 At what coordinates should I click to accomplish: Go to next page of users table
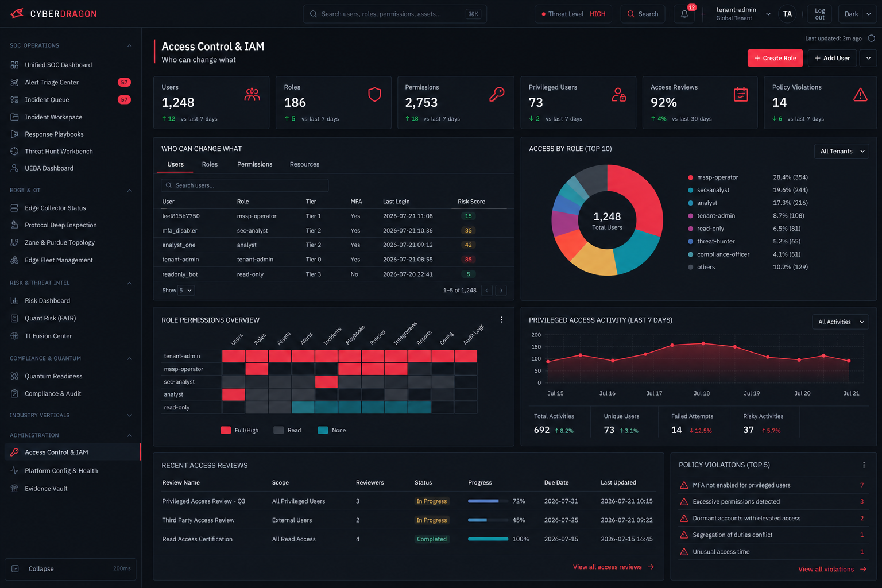point(501,291)
